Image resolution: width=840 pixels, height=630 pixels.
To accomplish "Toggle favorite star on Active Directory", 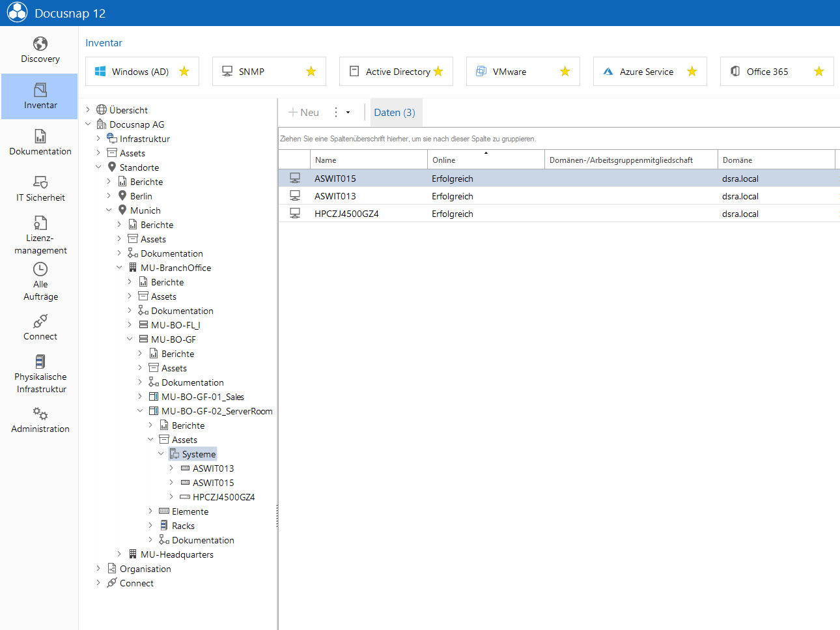I will pos(438,72).
